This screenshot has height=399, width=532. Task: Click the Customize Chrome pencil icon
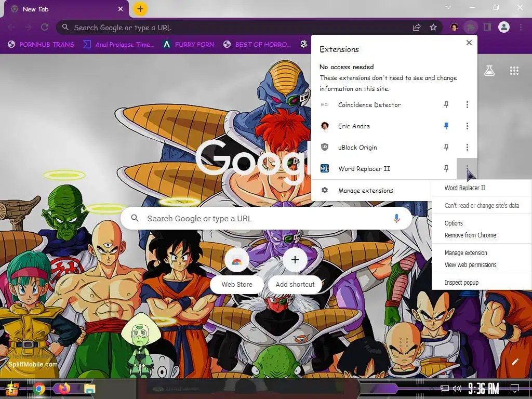click(515, 362)
